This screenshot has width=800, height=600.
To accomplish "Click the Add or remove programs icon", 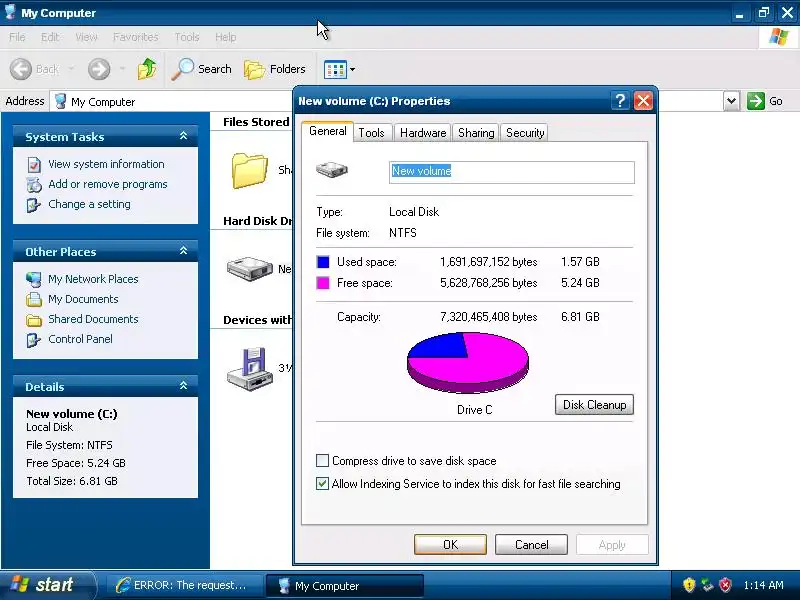I will (x=34, y=185).
